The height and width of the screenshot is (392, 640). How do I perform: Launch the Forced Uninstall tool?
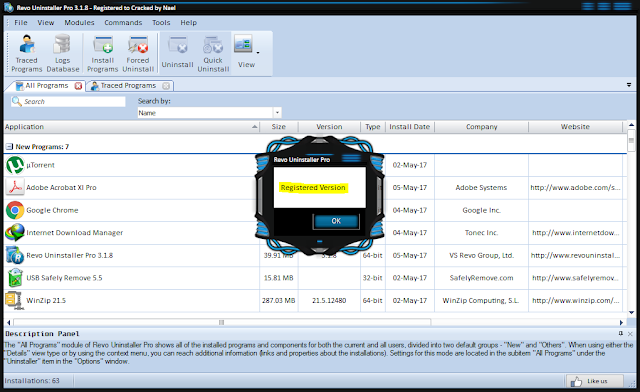coord(138,53)
